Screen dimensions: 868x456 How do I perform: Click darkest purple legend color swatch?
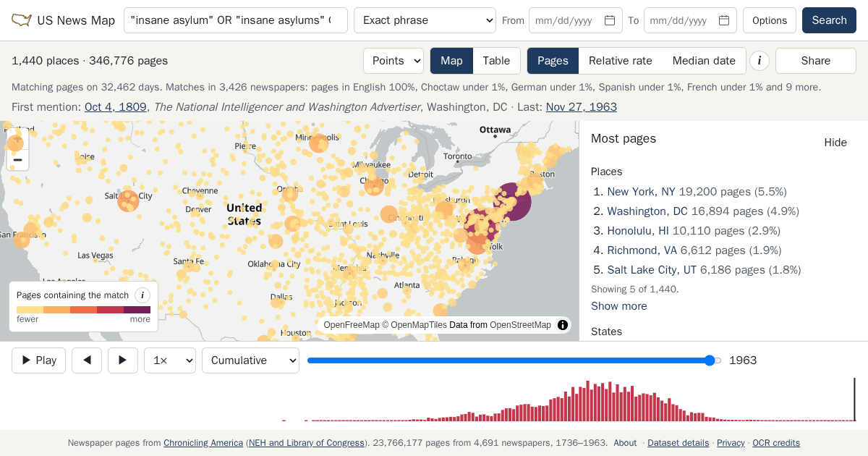137,310
